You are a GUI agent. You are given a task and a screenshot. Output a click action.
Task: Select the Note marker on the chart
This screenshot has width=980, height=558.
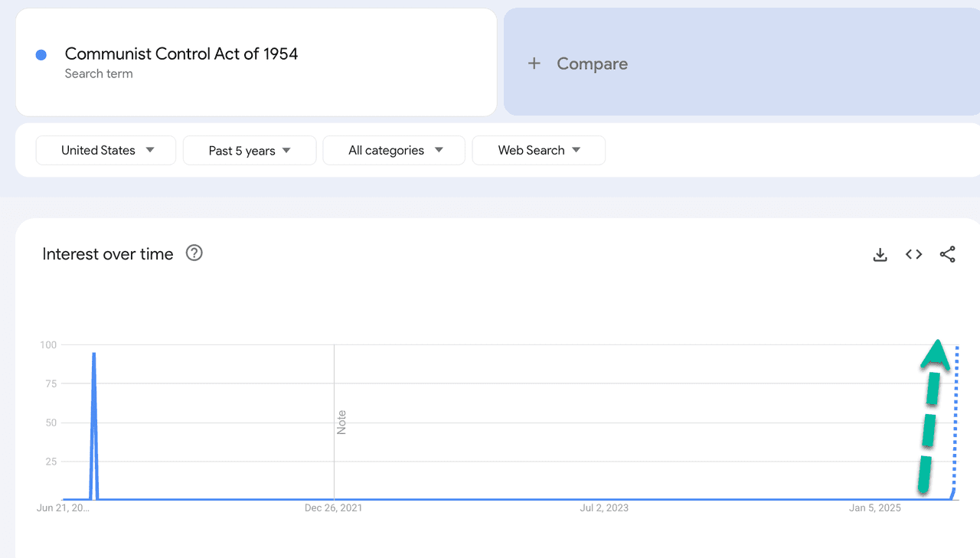(341, 423)
